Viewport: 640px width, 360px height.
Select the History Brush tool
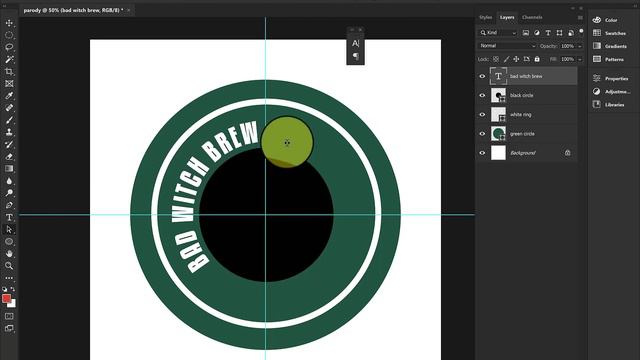tap(9, 144)
